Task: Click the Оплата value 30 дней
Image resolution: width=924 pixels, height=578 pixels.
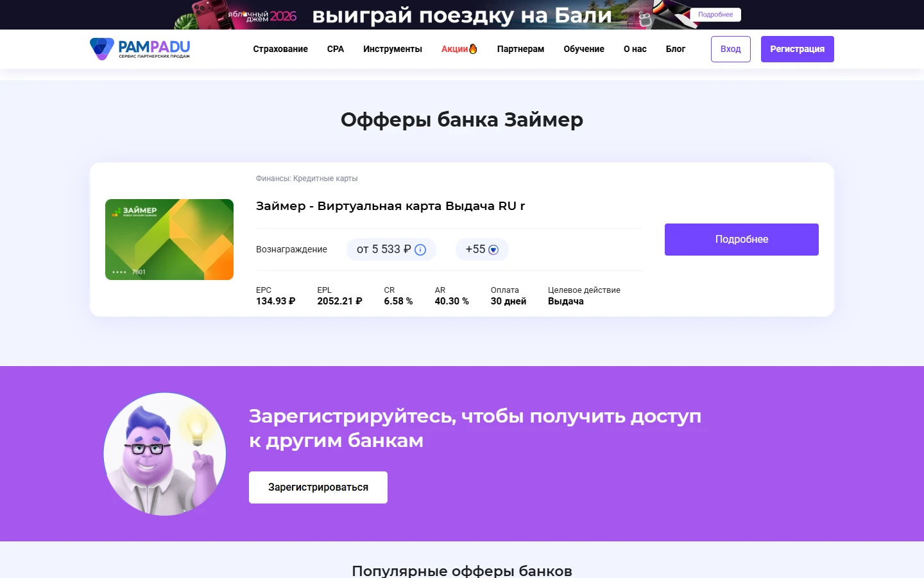Action: (x=508, y=301)
